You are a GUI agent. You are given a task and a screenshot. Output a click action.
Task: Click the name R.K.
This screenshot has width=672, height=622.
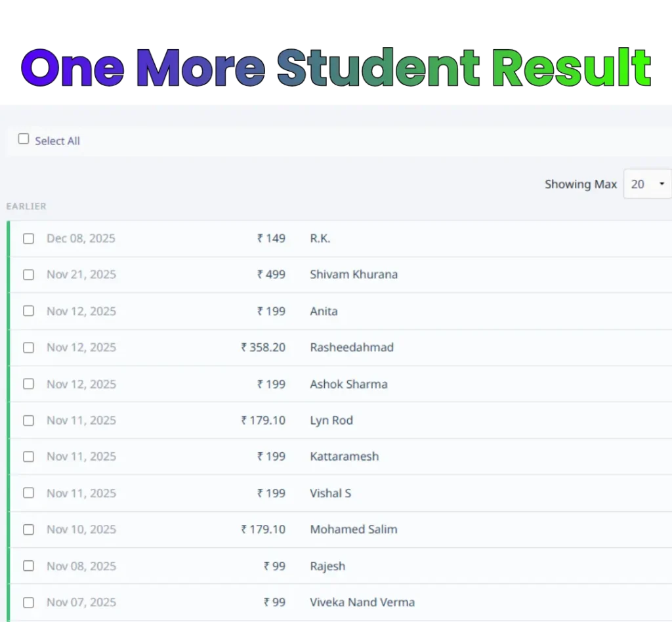[x=320, y=238]
